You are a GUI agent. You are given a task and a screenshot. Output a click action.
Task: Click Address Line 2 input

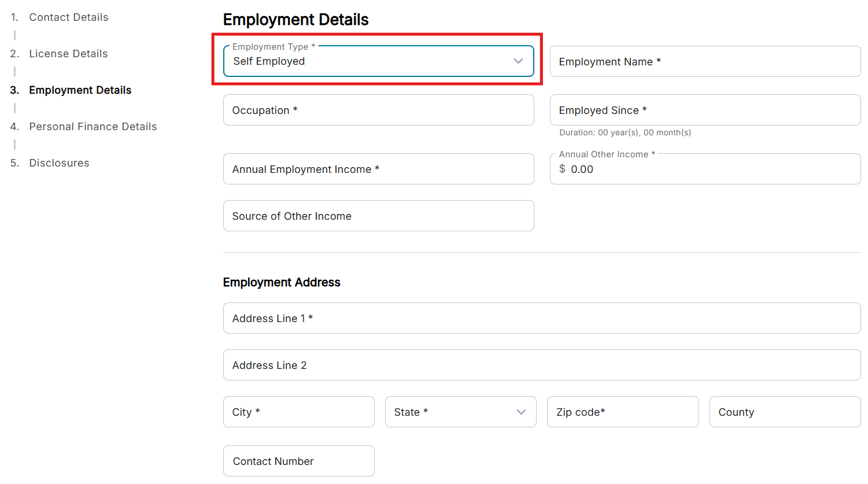541,365
